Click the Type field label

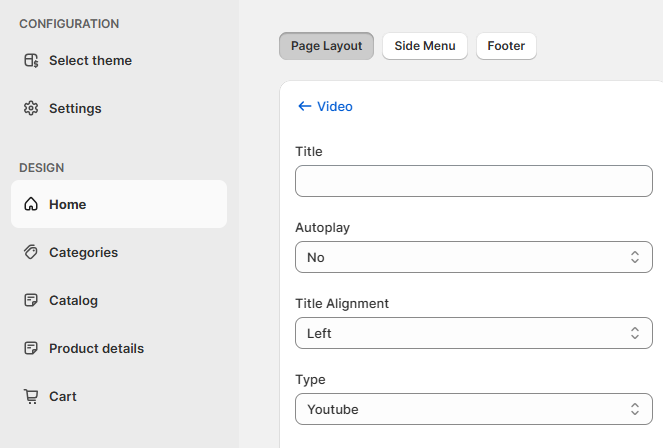(x=310, y=380)
